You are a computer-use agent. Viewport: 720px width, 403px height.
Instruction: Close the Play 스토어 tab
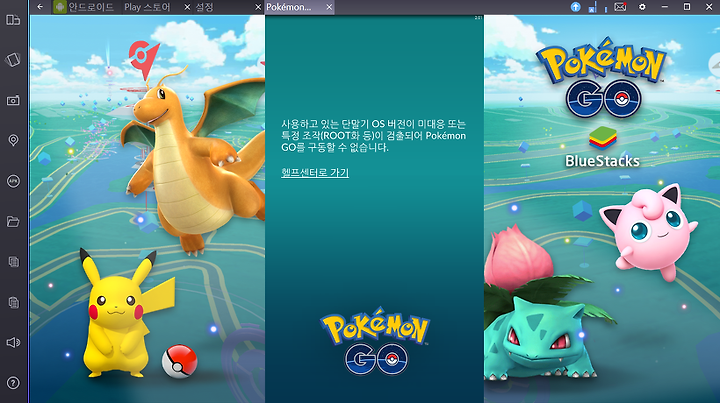(187, 7)
